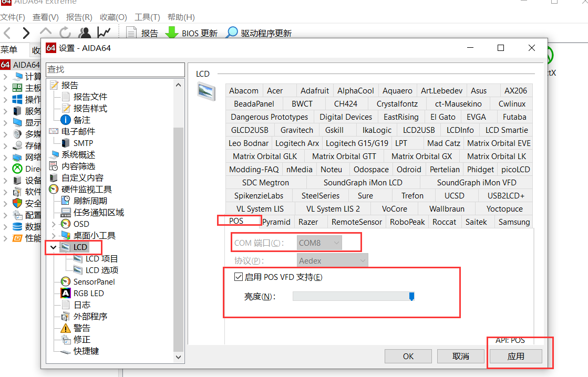Select 电子邮件 in settings tree
The width and height of the screenshot is (588, 377).
pos(78,132)
